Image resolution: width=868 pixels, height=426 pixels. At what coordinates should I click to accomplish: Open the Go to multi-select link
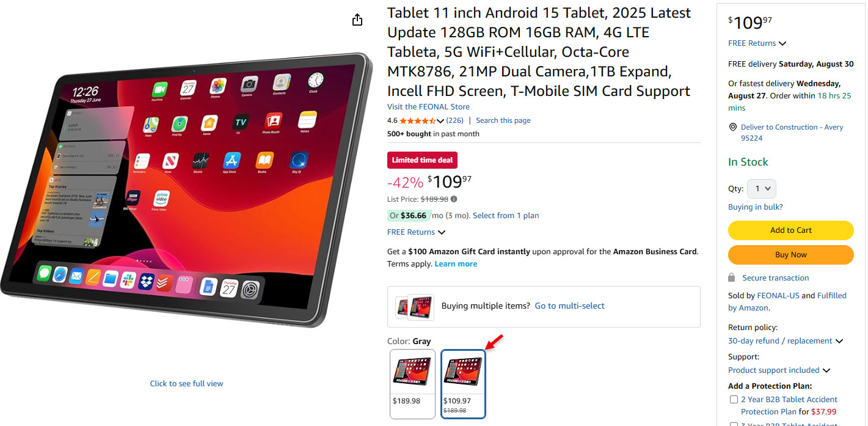tap(569, 306)
